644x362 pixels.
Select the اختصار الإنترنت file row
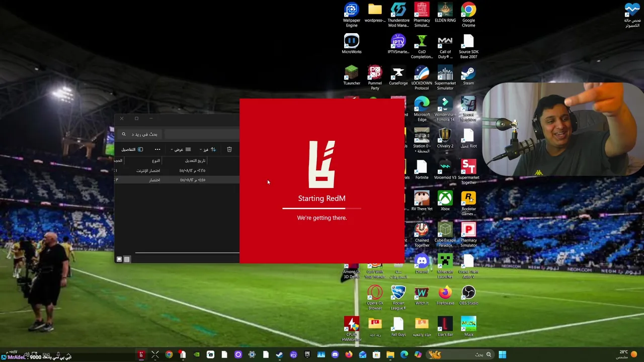click(x=177, y=170)
